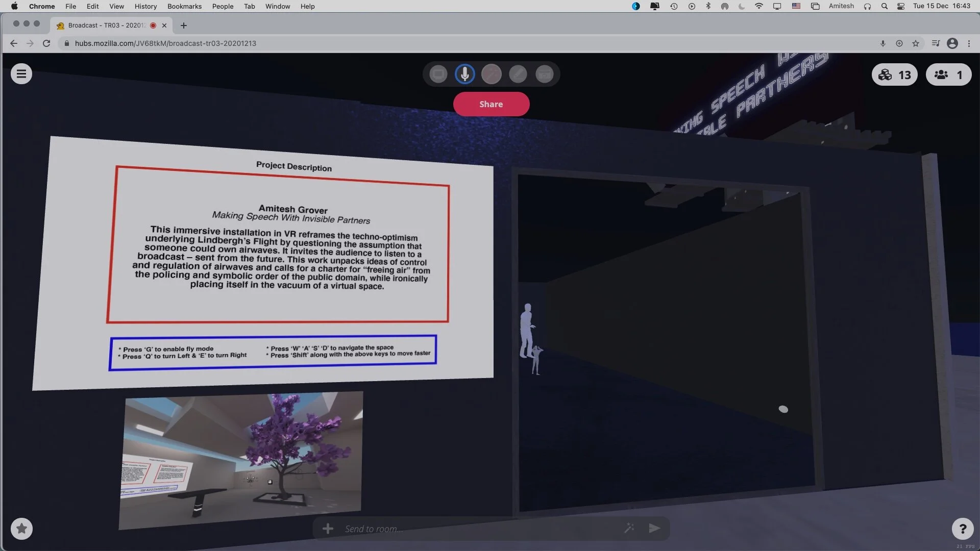The height and width of the screenshot is (551, 980).
Task: Open the History menu
Action: [x=145, y=6]
